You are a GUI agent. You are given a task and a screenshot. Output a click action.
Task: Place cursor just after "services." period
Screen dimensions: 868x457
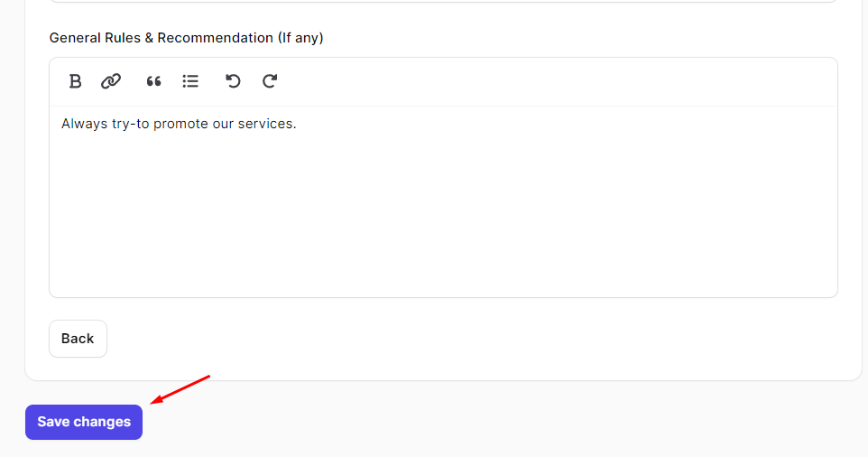coord(298,124)
